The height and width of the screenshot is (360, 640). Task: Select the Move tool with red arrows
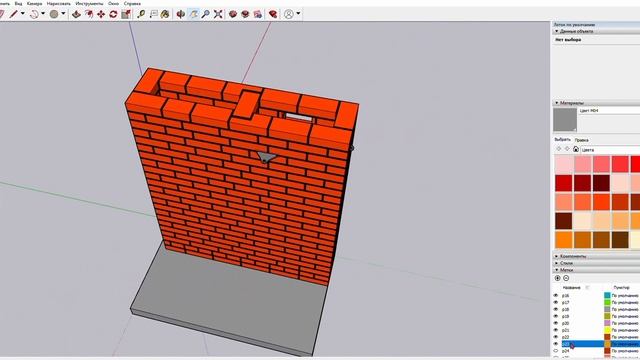101,14
